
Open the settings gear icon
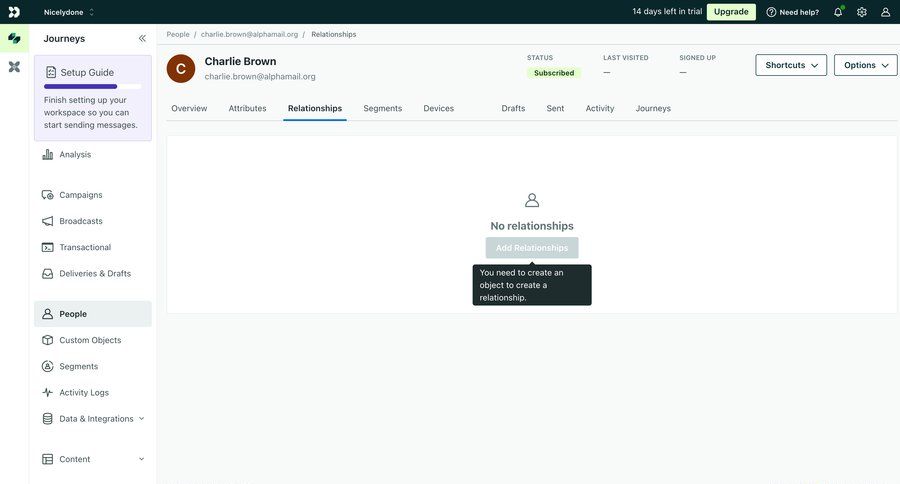(862, 12)
